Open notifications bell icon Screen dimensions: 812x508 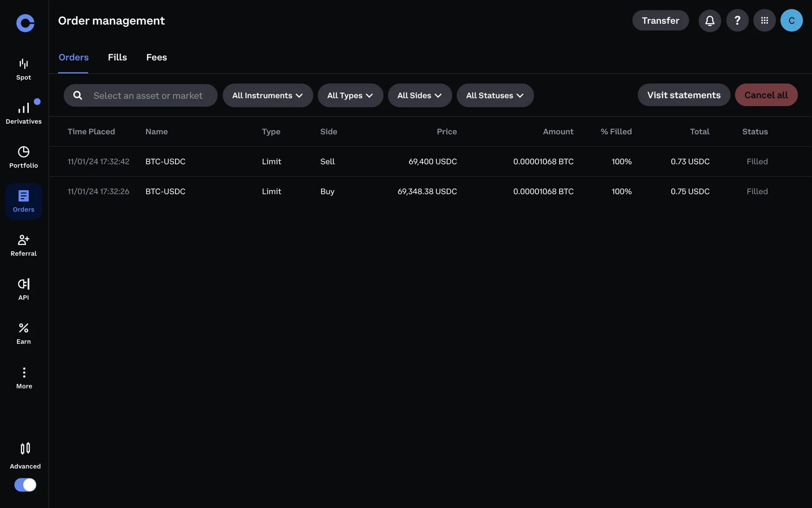coord(710,20)
